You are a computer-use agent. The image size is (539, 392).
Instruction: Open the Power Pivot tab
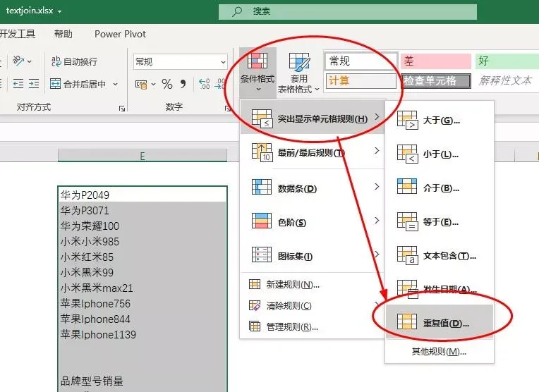coord(120,34)
